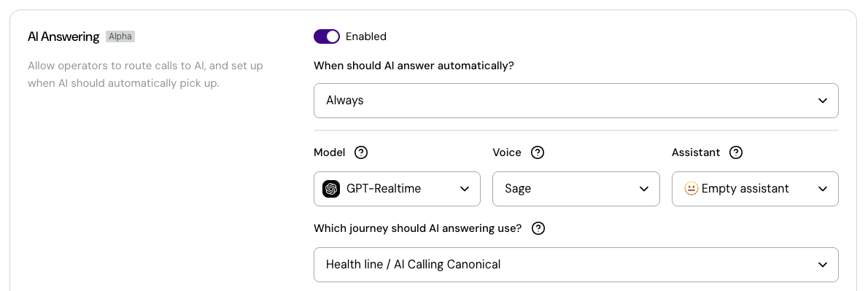Click the help icon next to Voice
The width and height of the screenshot is (868, 291).
tap(537, 152)
